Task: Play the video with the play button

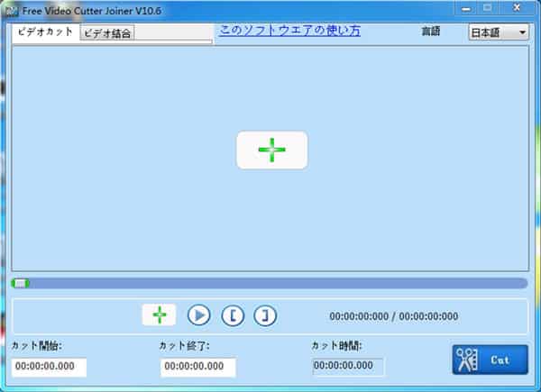Action: point(198,315)
